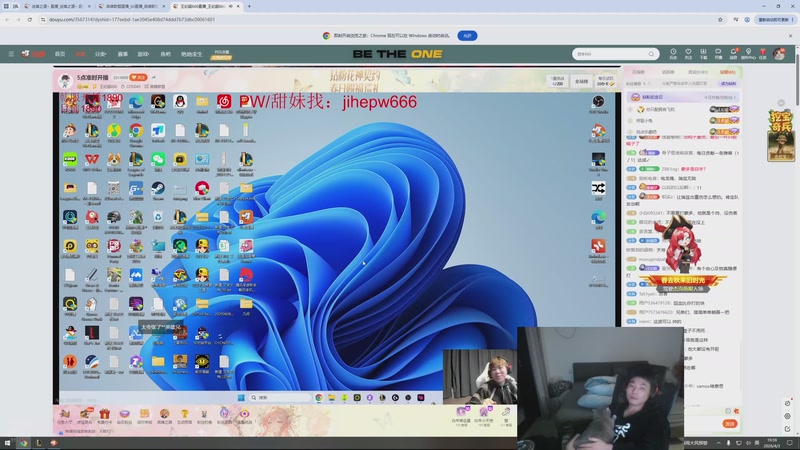Switch to the second Chrome tab

click(131, 6)
